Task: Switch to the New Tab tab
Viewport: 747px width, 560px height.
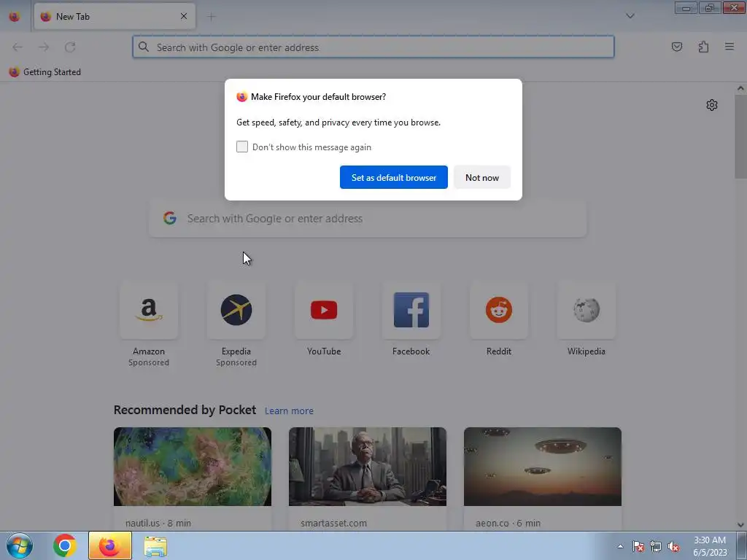Action: pos(115,16)
